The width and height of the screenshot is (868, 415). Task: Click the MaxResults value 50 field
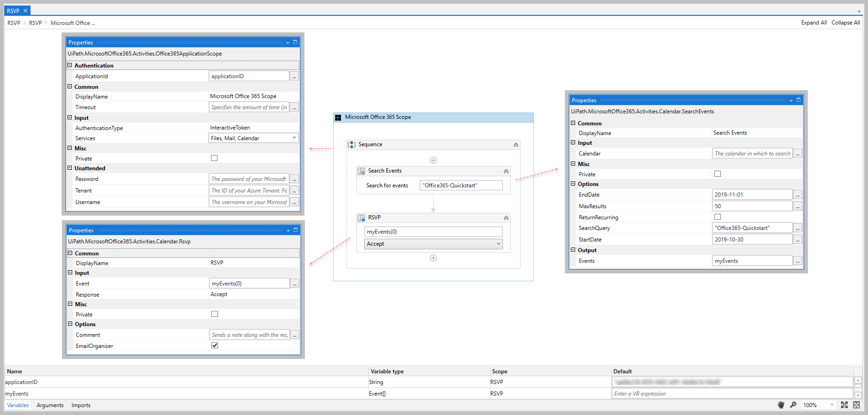(752, 206)
